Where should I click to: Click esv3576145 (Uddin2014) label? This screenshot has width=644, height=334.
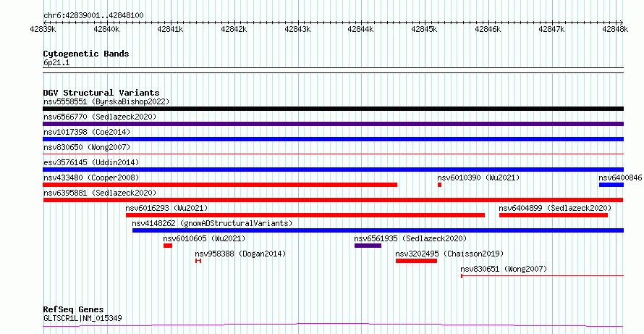(91, 162)
